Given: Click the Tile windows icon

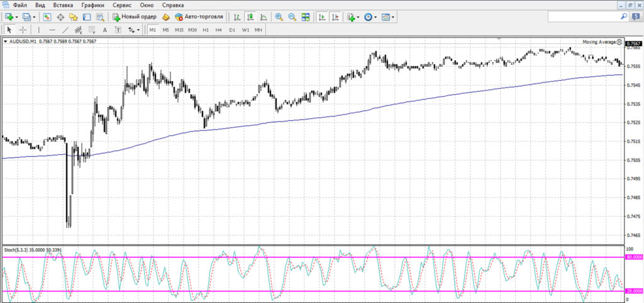Looking at the screenshot, I should click(305, 17).
